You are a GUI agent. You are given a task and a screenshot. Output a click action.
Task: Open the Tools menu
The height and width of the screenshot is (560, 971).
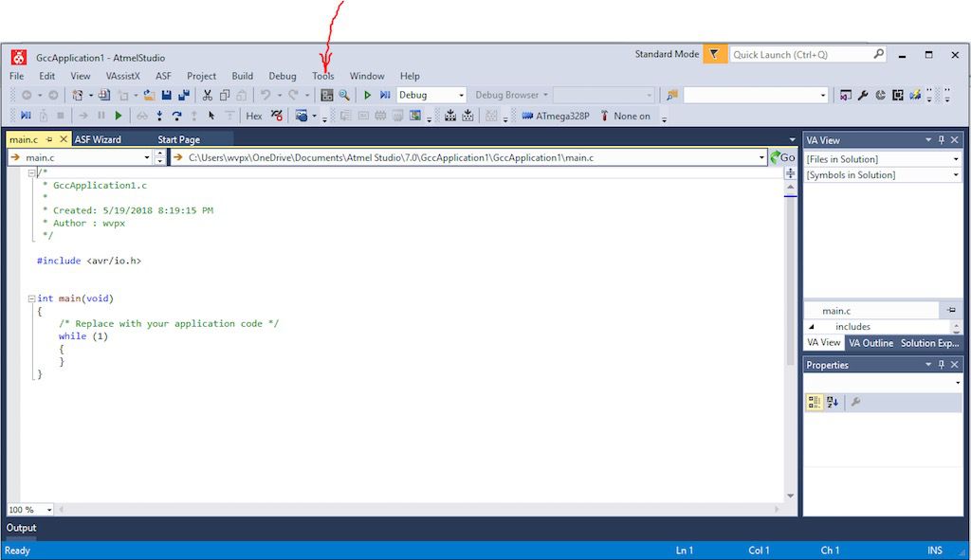click(322, 76)
